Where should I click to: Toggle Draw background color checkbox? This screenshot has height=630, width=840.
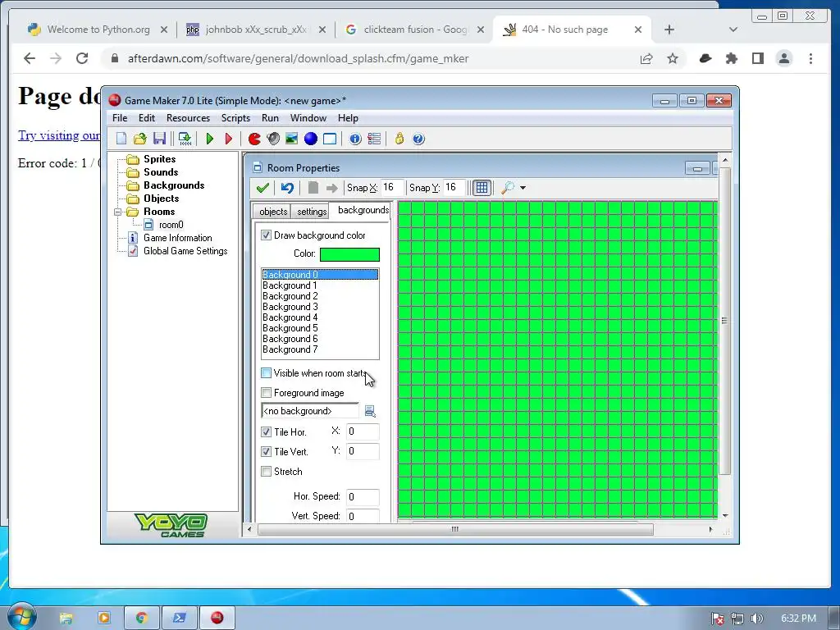pyautogui.click(x=267, y=235)
